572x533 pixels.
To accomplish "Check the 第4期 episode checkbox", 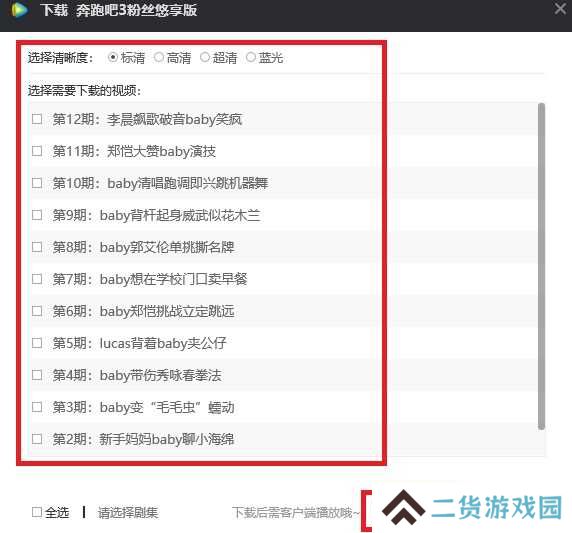I will click(x=37, y=375).
